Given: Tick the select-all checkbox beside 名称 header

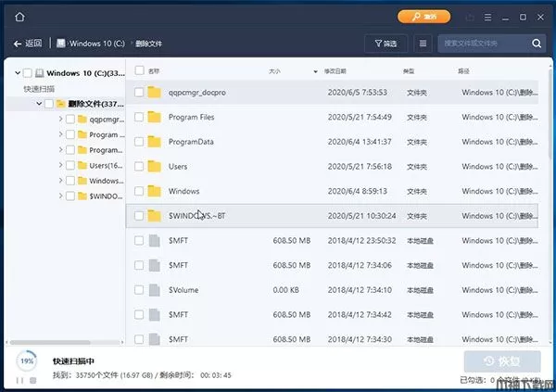Looking at the screenshot, I should click(x=139, y=70).
